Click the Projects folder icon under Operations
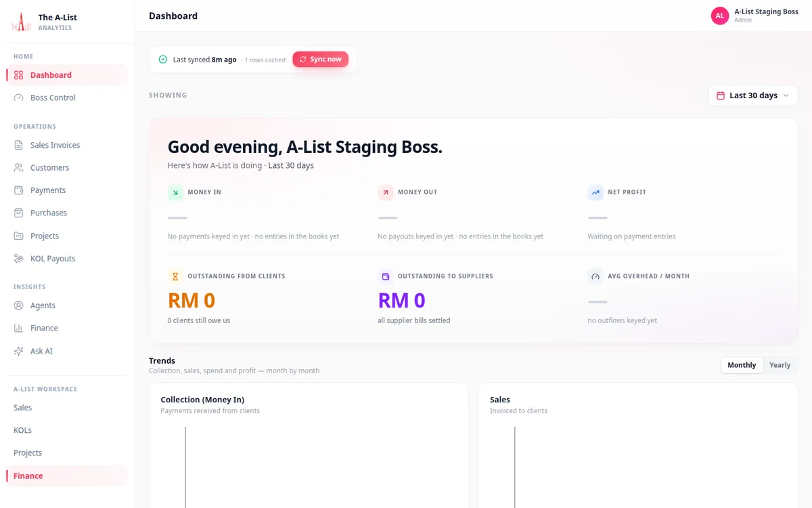812x508 pixels. [x=18, y=236]
